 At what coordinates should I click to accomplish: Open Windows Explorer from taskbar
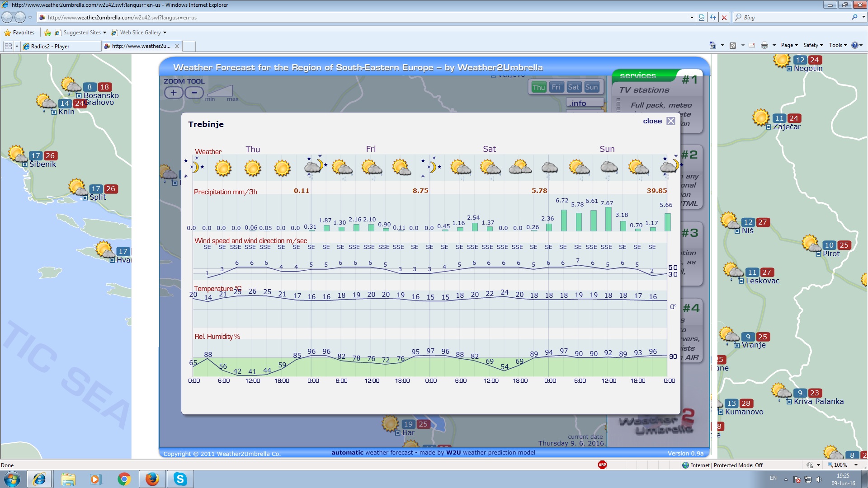[x=68, y=479]
